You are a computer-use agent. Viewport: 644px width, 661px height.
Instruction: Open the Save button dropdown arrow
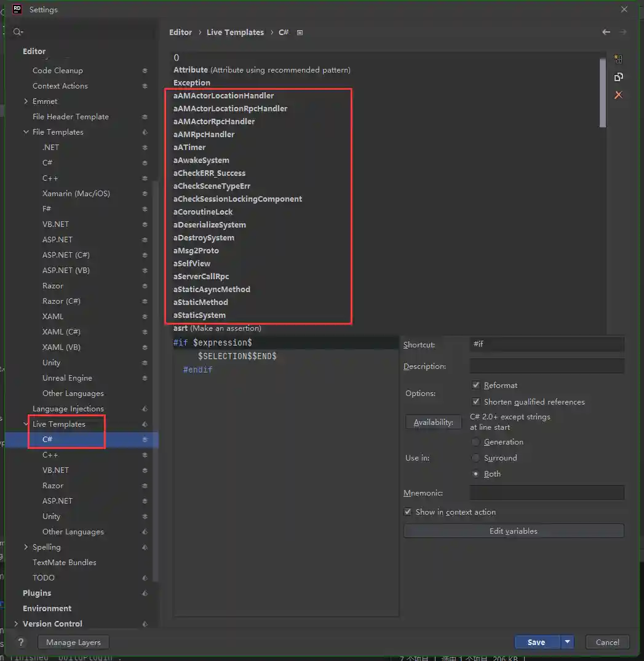coord(568,642)
